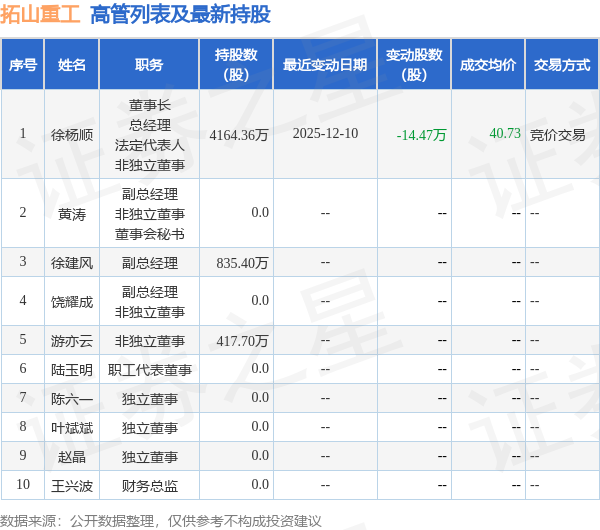Click 非独立董事 in 游亦云's row
The width and height of the screenshot is (600, 530).
pyautogui.click(x=149, y=341)
